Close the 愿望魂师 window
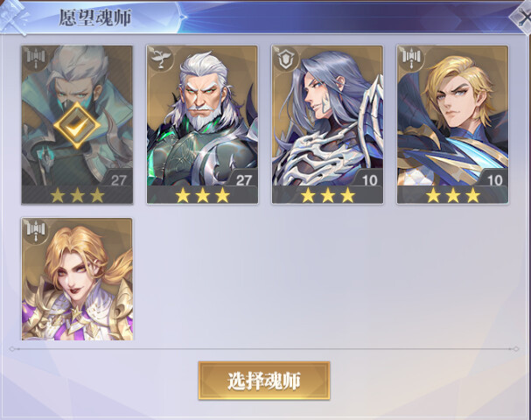531x420 pixels. coord(523,17)
